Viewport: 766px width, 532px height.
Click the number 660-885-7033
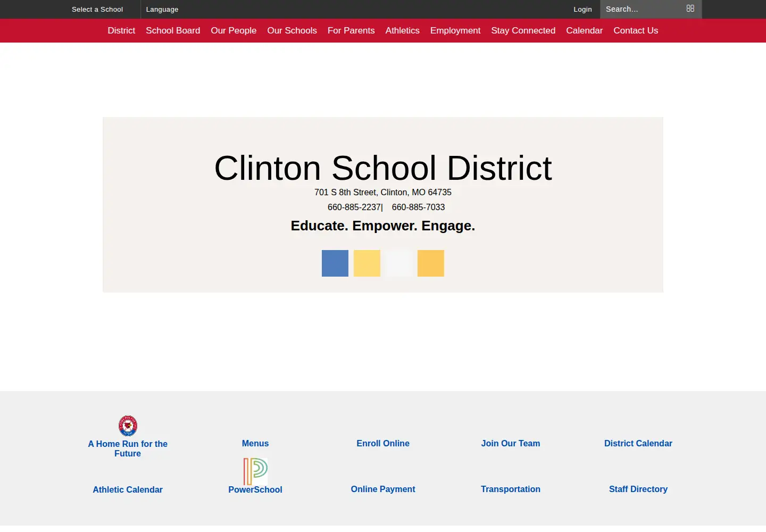[419, 207]
